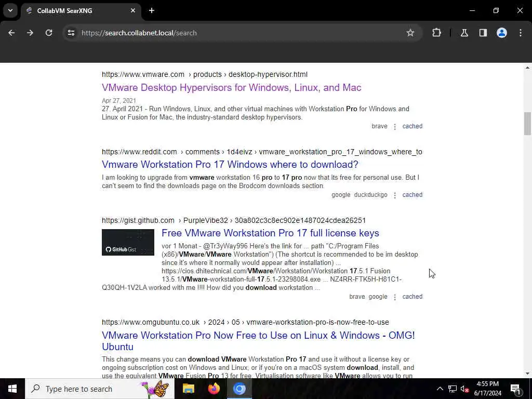Open Chrome Labs flask icon
The image size is (532, 399).
464,33
